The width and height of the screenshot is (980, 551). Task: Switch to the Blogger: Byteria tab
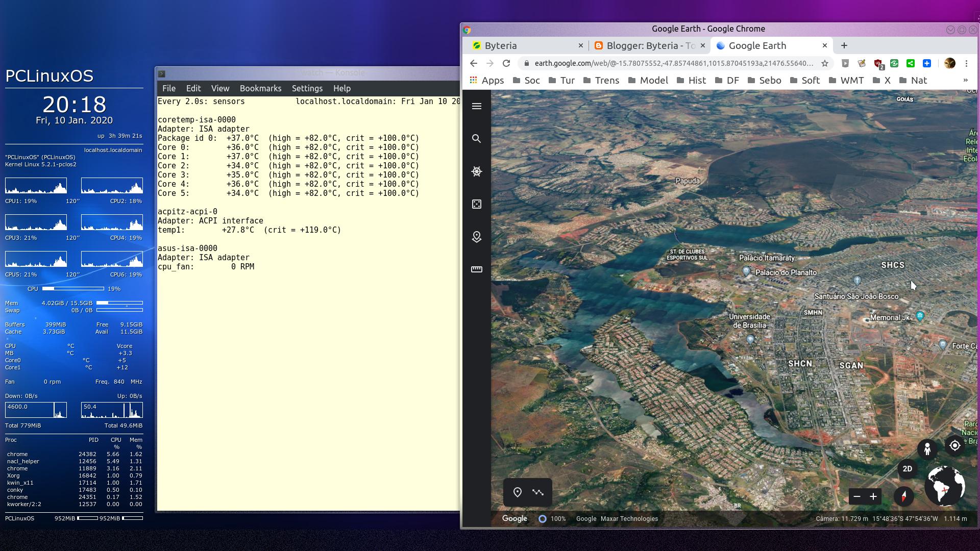[650, 45]
